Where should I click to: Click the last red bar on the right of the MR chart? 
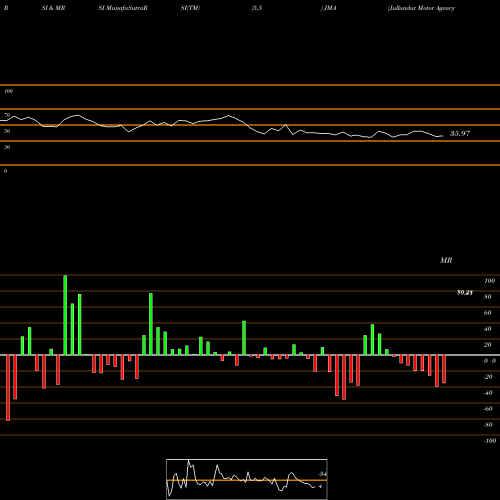[x=444, y=369]
